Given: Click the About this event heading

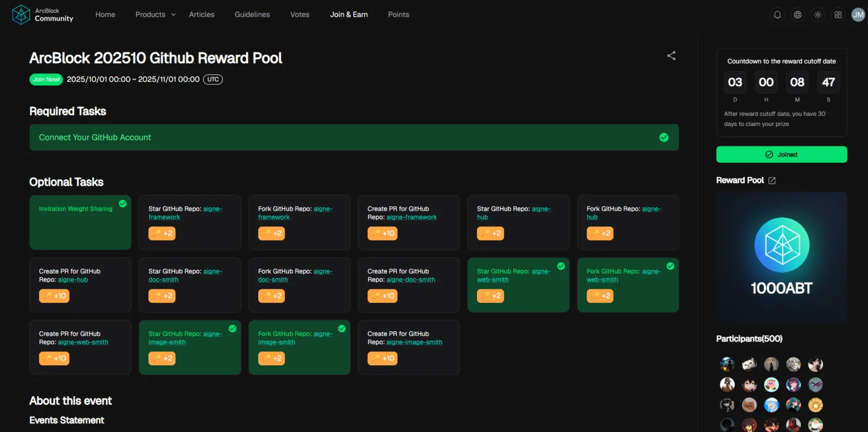Looking at the screenshot, I should click(71, 401).
